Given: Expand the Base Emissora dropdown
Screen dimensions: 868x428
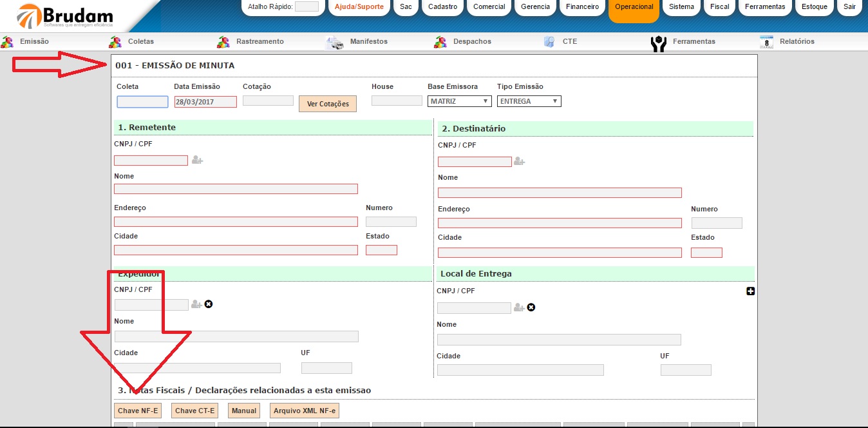Looking at the screenshot, I should click(459, 101).
